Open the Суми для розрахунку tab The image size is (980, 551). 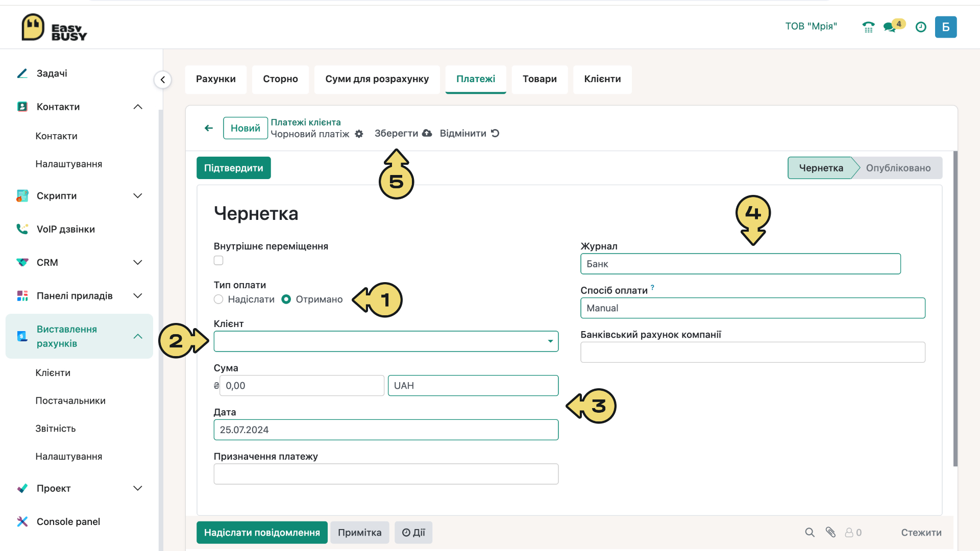coord(377,79)
